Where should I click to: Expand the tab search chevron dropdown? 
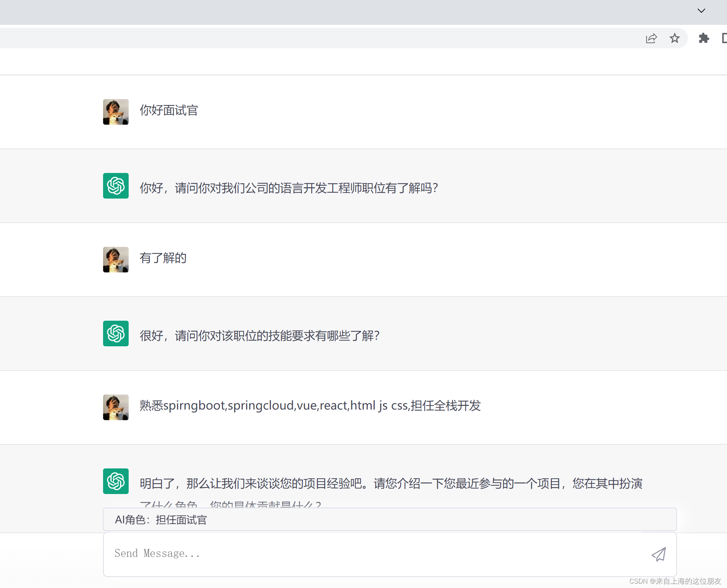pyautogui.click(x=701, y=11)
